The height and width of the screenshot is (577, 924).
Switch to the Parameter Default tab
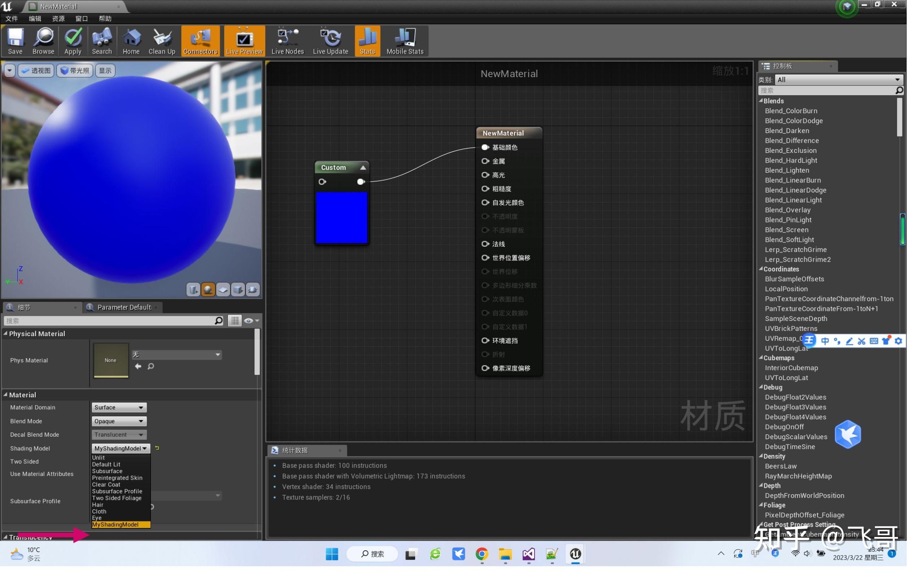[123, 307]
